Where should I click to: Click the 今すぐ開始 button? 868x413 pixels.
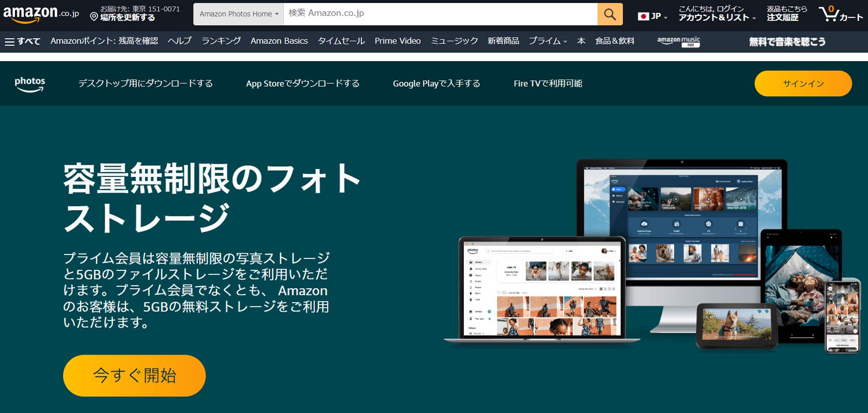click(x=135, y=376)
